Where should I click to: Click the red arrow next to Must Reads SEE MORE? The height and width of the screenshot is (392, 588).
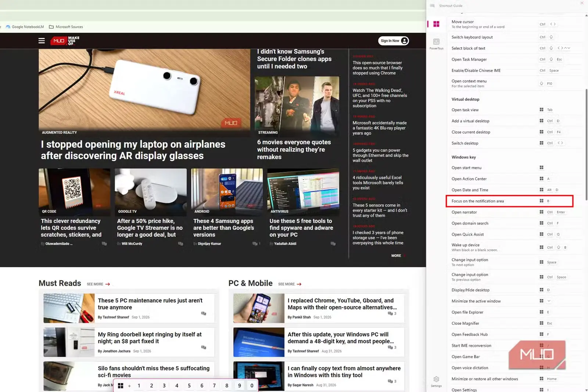[x=108, y=284]
